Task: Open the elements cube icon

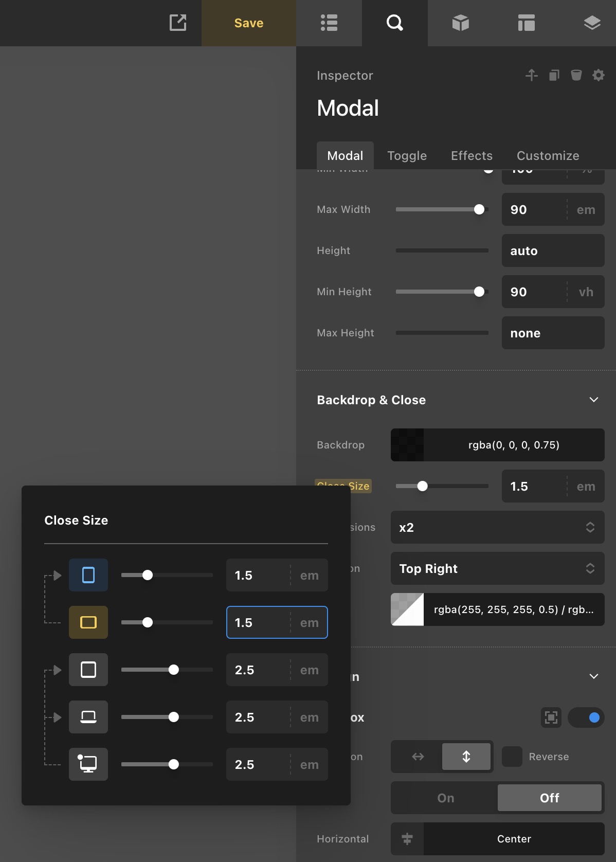Action: pos(460,23)
